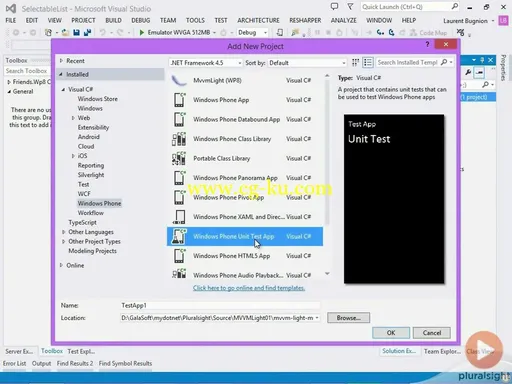Open the PROJECT menu
Screen dimensions: 512x384
coord(83,20)
